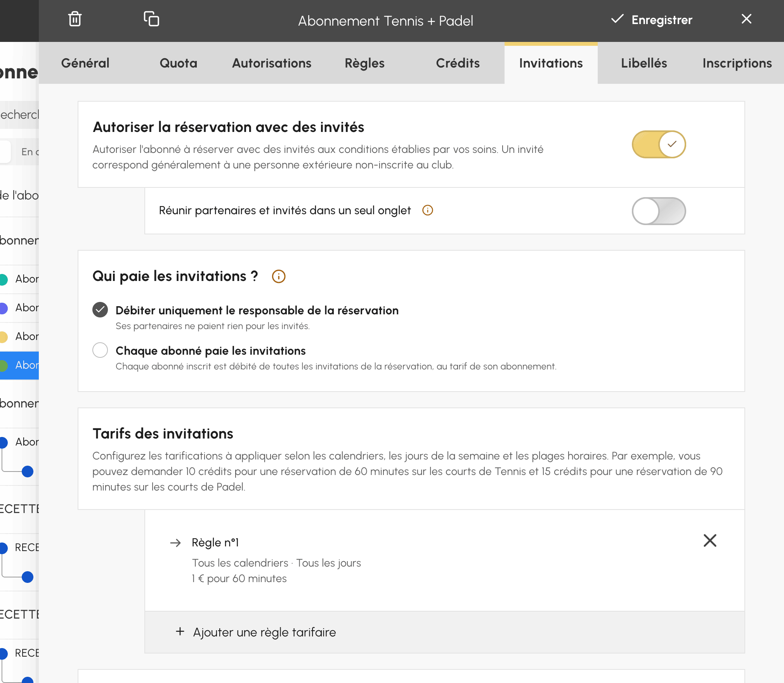Click Ajouter une règle tarifaire
Screen dimensions: 784x683
[x=445, y=632]
